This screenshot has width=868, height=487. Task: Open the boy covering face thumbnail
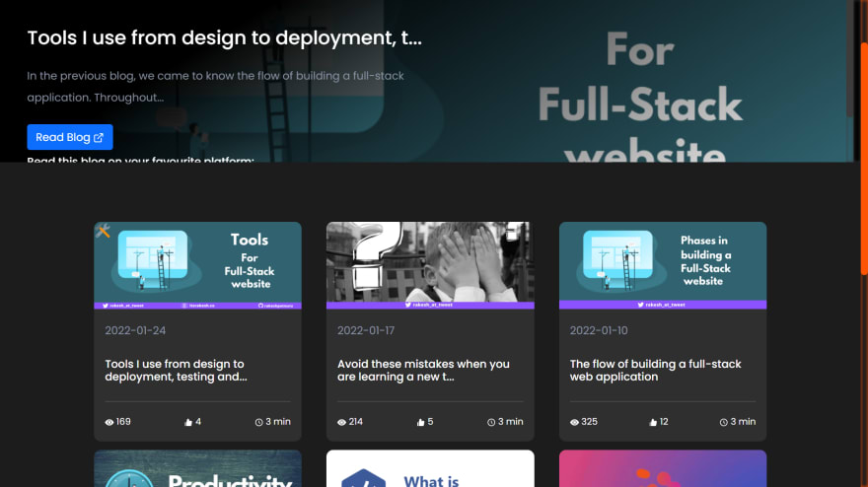[x=430, y=265]
